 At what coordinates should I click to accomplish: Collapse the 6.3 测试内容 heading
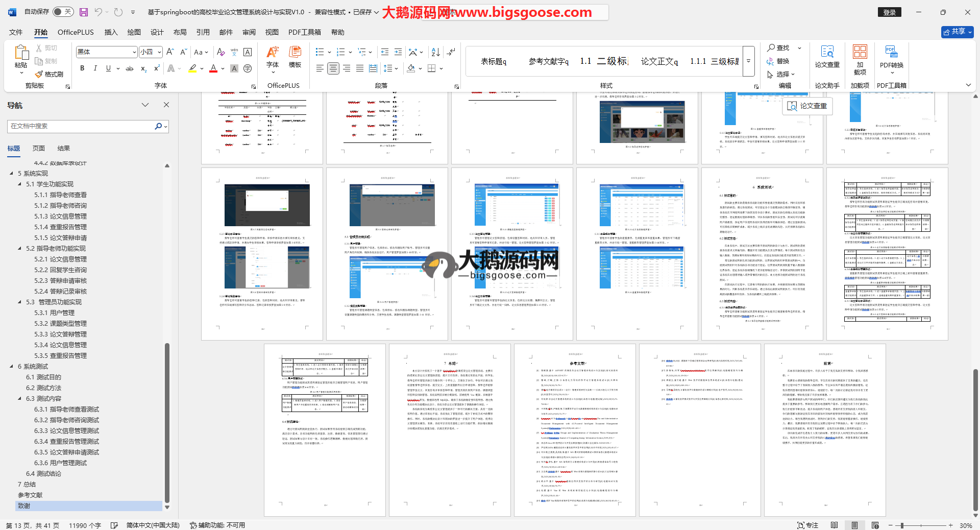tap(20, 399)
